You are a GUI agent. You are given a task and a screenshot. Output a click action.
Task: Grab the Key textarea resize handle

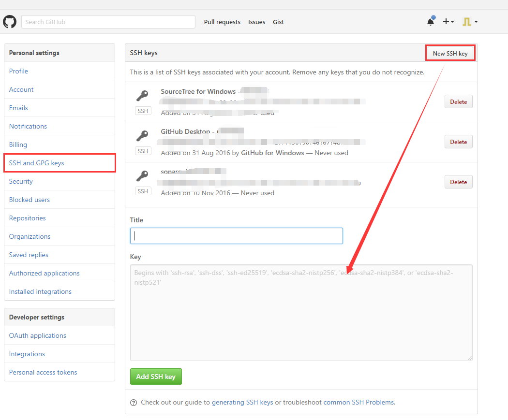(x=470, y=358)
